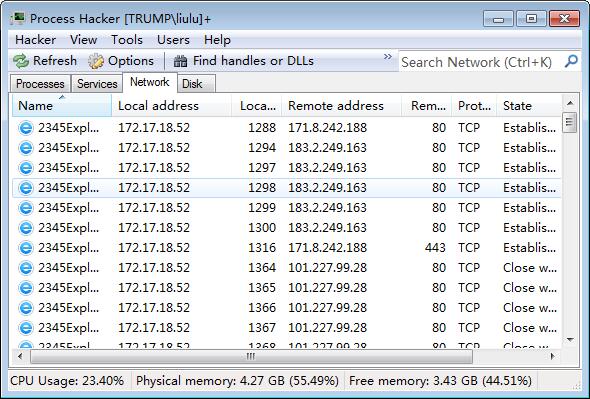Click browser icon in row with port 1316

tap(26, 248)
